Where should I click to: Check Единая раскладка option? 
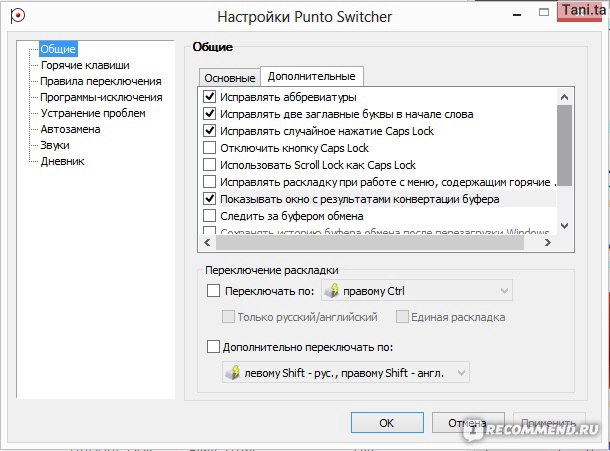[x=402, y=317]
